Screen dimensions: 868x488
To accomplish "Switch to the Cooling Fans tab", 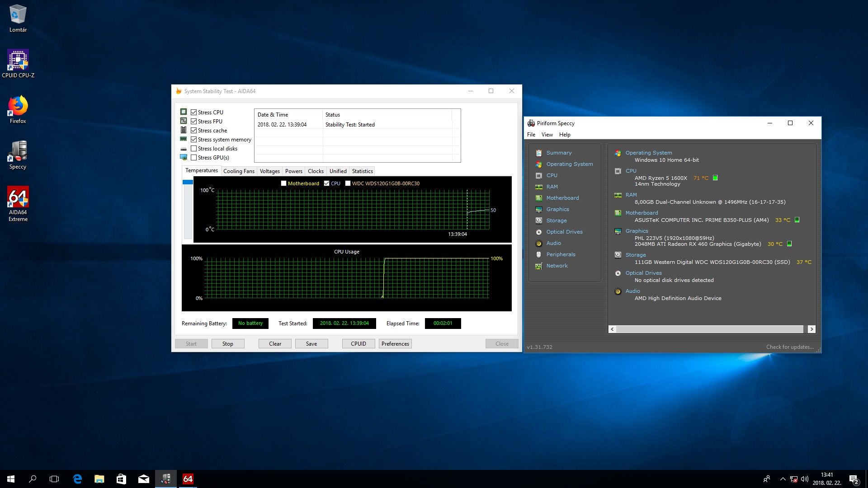I will (239, 171).
